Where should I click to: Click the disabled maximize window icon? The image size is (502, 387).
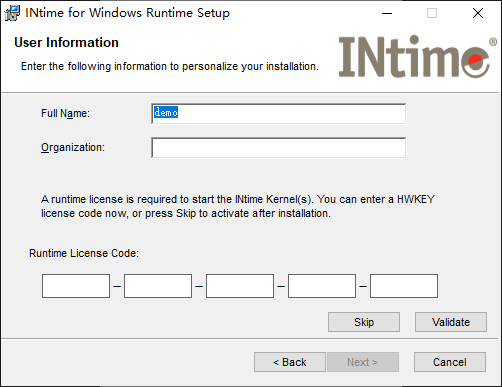point(432,13)
